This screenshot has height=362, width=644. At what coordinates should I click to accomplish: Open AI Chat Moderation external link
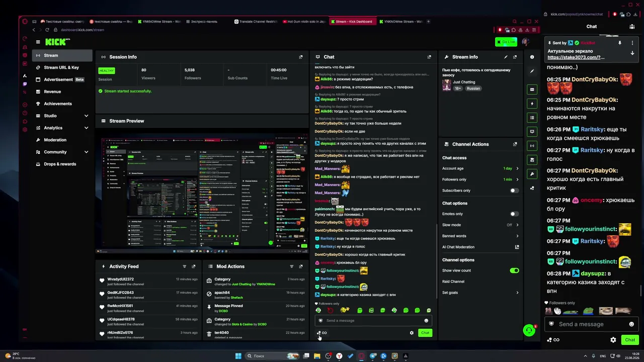[517, 247]
